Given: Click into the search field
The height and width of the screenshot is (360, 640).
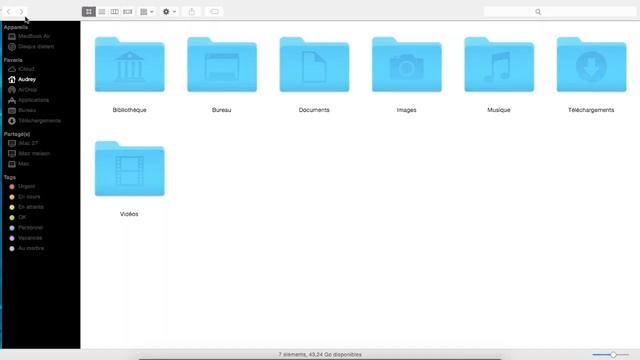Looking at the screenshot, I should (560, 12).
